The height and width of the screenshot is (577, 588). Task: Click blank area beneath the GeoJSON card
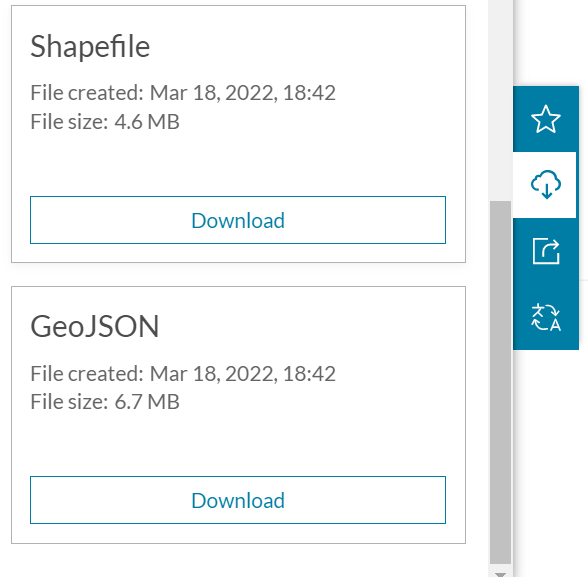click(238, 561)
